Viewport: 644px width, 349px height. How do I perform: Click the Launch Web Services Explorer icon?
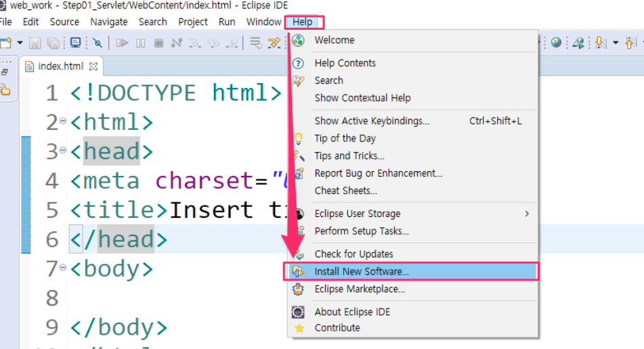click(x=579, y=43)
